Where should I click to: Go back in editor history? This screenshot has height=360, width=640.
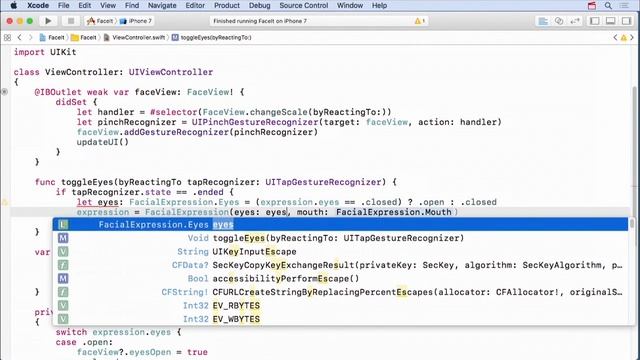pos(19,38)
